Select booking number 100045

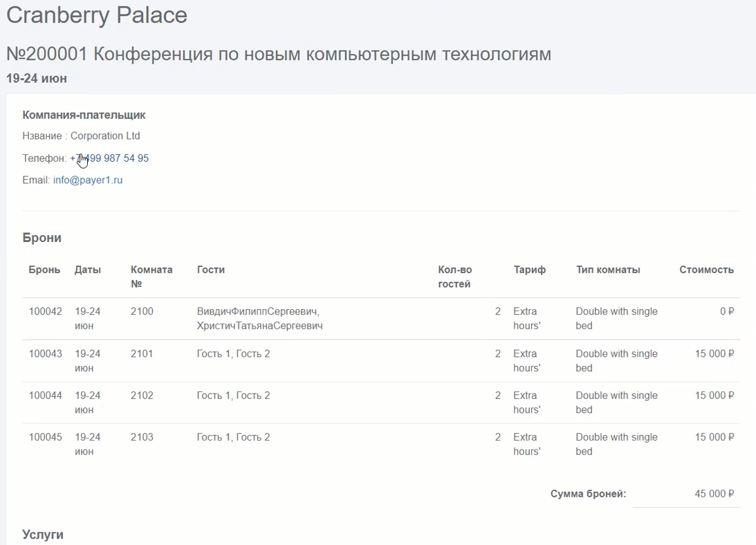tap(46, 437)
